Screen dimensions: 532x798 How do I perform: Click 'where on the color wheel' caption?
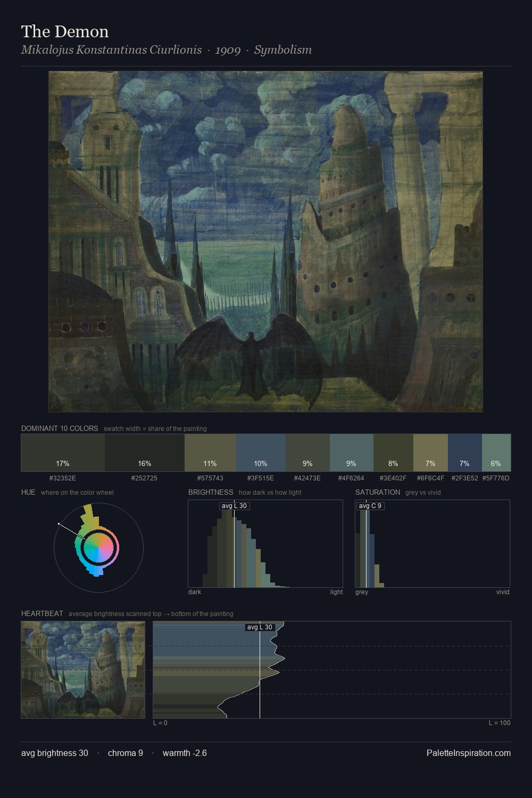[77, 493]
